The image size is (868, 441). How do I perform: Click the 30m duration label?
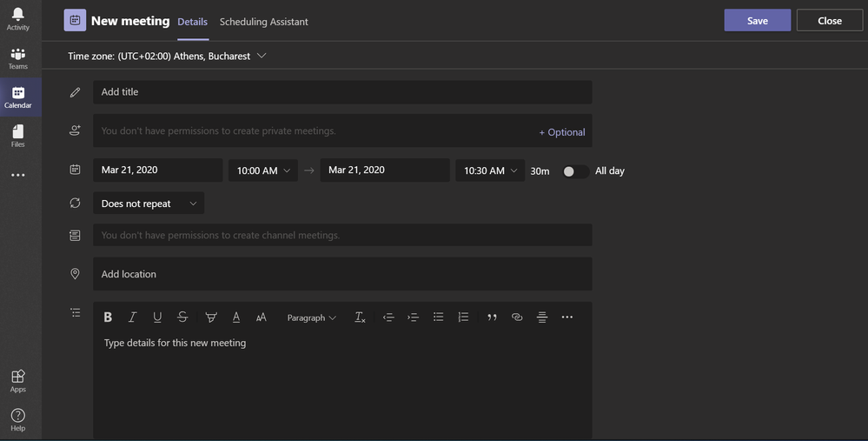pos(540,171)
